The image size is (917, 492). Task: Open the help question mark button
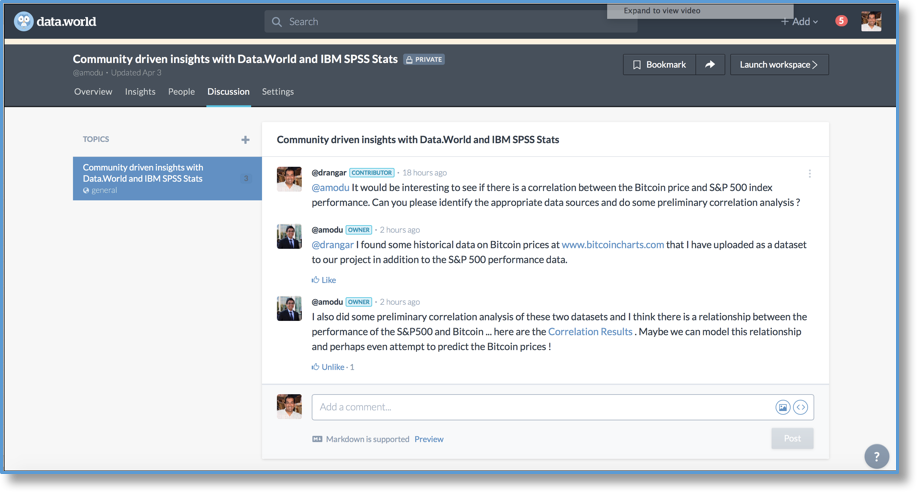[877, 456]
